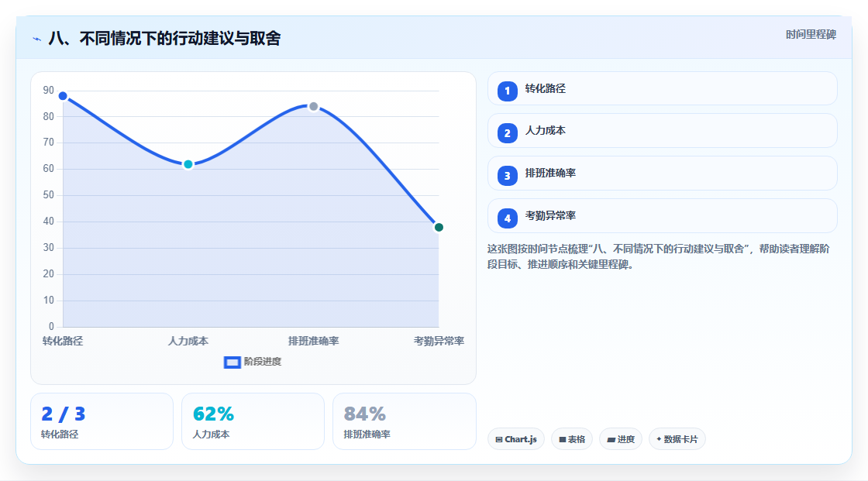Click the gray data point at 排班准确率

[x=313, y=106]
